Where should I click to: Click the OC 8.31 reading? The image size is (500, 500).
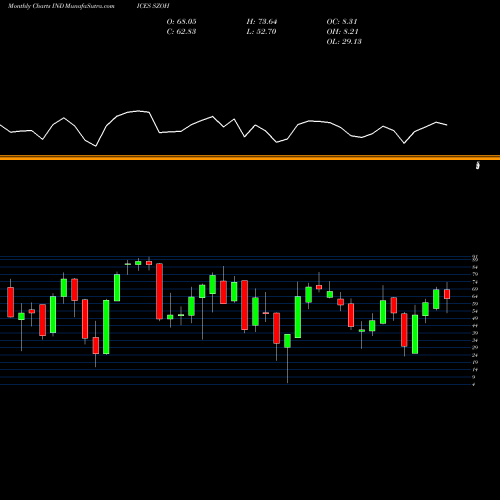coord(342,22)
